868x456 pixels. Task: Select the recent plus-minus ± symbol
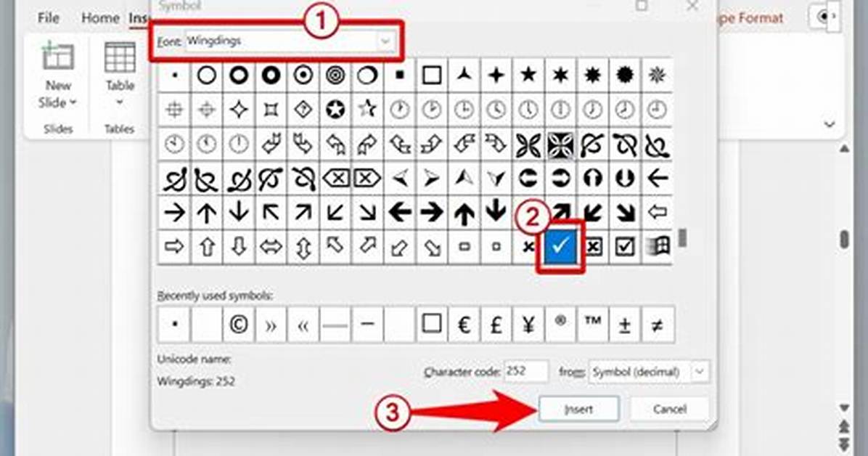coord(625,325)
